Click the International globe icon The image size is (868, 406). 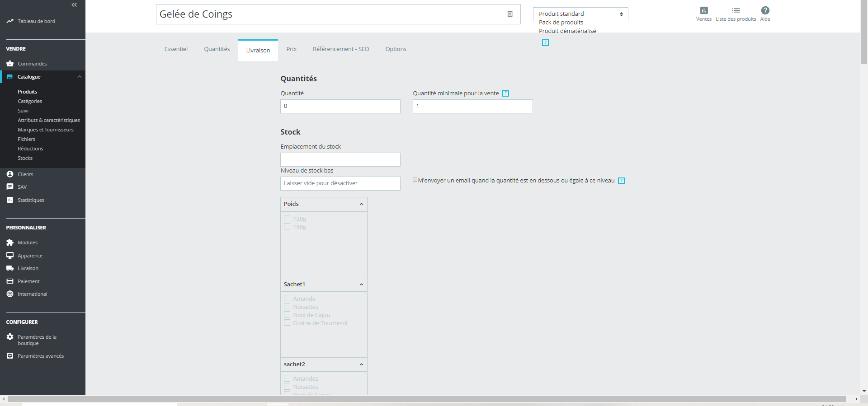pos(10,294)
